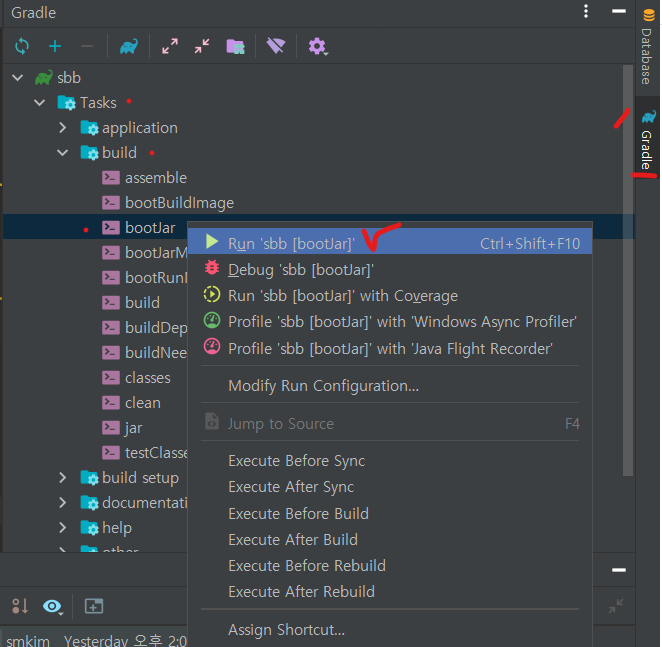
Task: Click the green Run play icon
Action: coord(212,242)
